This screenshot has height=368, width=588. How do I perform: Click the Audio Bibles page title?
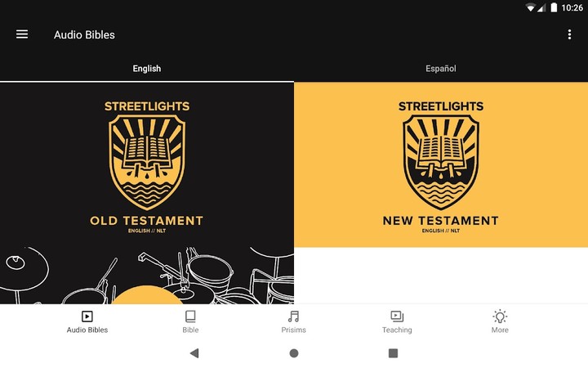[x=84, y=34]
